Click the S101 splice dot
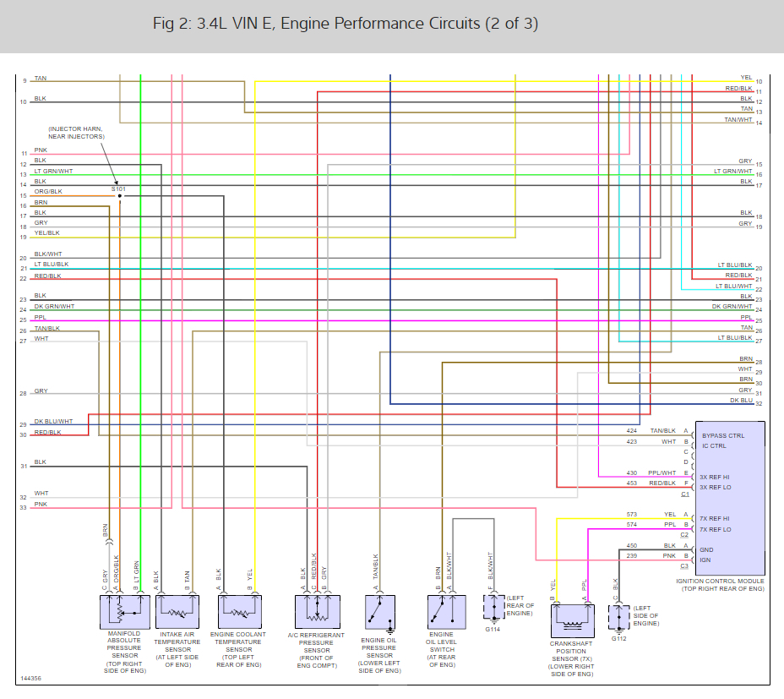Image resolution: width=784 pixels, height=699 pixels. pyautogui.click(x=119, y=195)
